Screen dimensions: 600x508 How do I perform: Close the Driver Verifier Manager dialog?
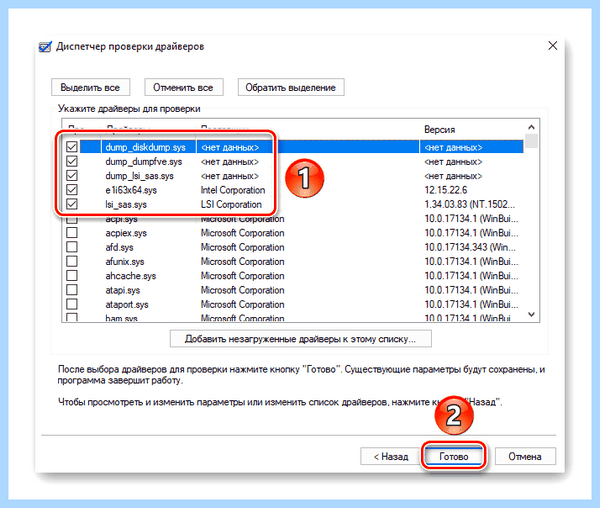[553, 46]
